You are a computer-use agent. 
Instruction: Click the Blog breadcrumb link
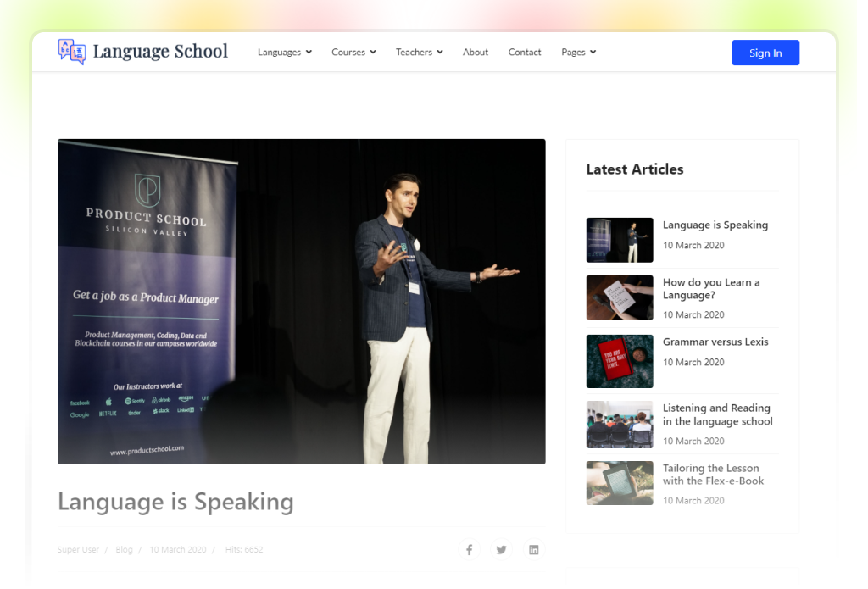click(x=124, y=549)
